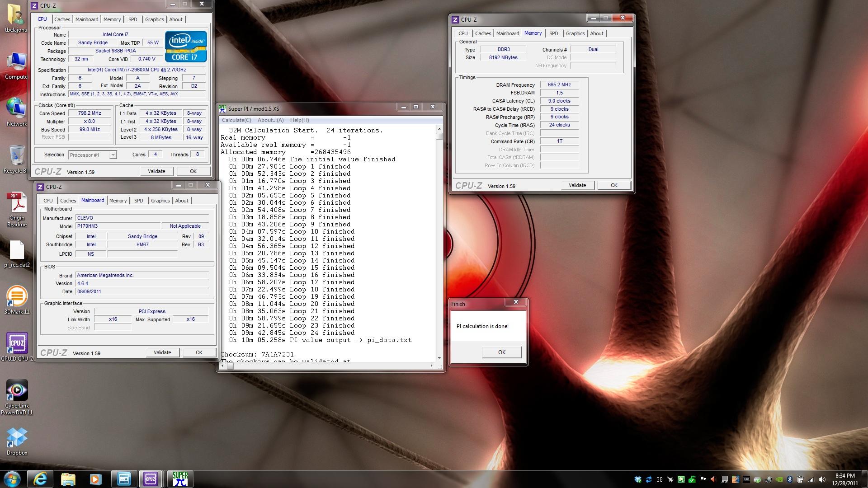The height and width of the screenshot is (488, 868).
Task: Click the Bluetooth tray icon
Action: point(789,479)
